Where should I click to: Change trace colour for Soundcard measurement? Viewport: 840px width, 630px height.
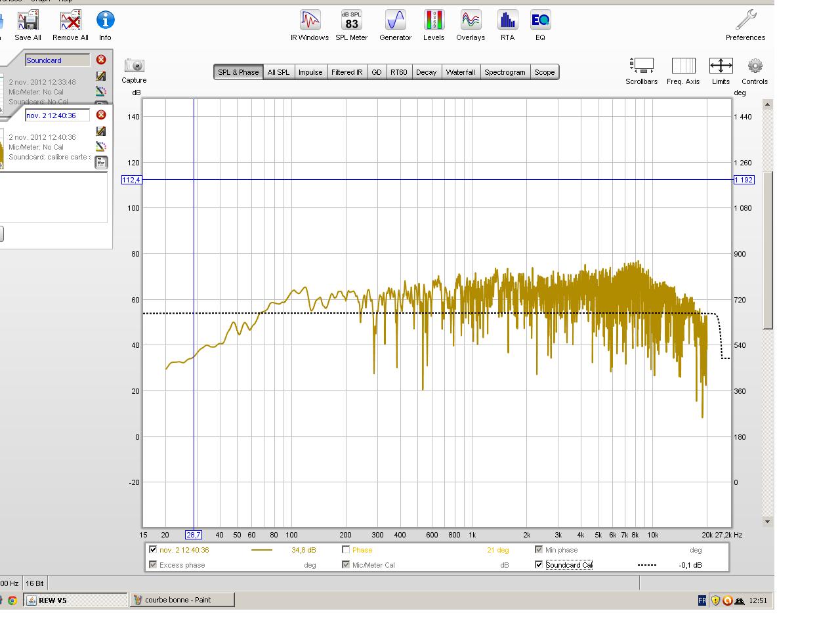coord(101,91)
